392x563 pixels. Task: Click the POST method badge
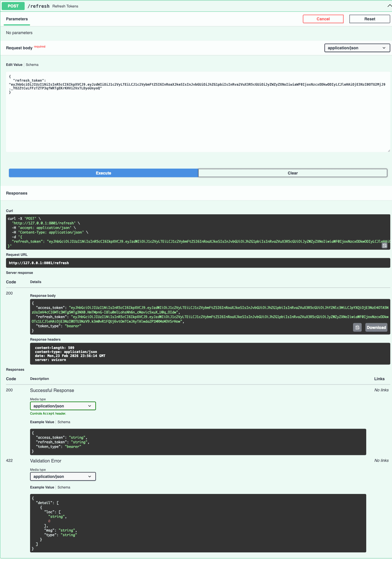[13, 6]
